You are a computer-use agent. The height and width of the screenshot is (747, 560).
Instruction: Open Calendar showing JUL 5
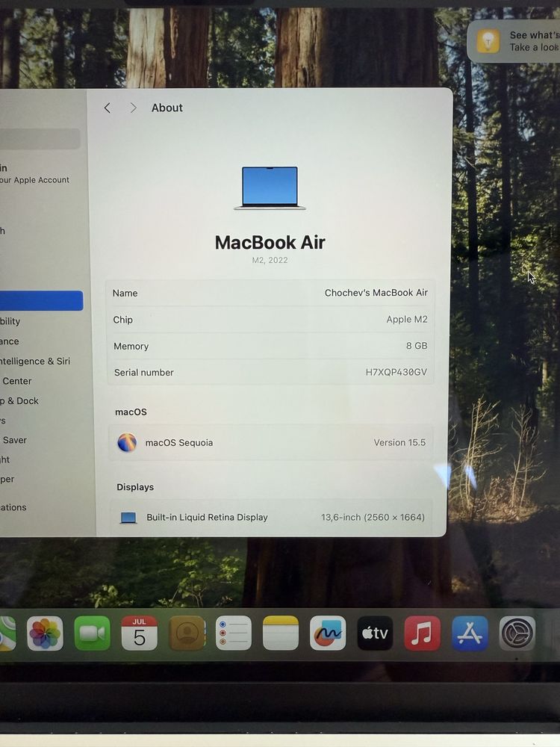139,633
